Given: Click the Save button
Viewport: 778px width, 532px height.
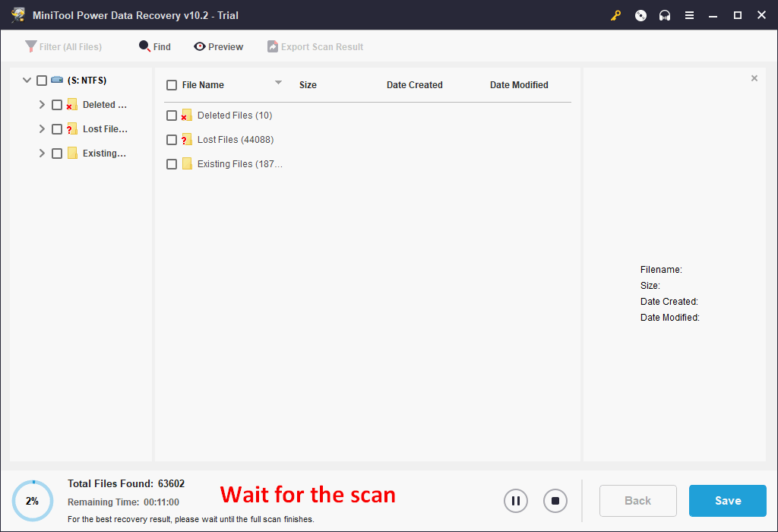Looking at the screenshot, I should click(x=727, y=501).
